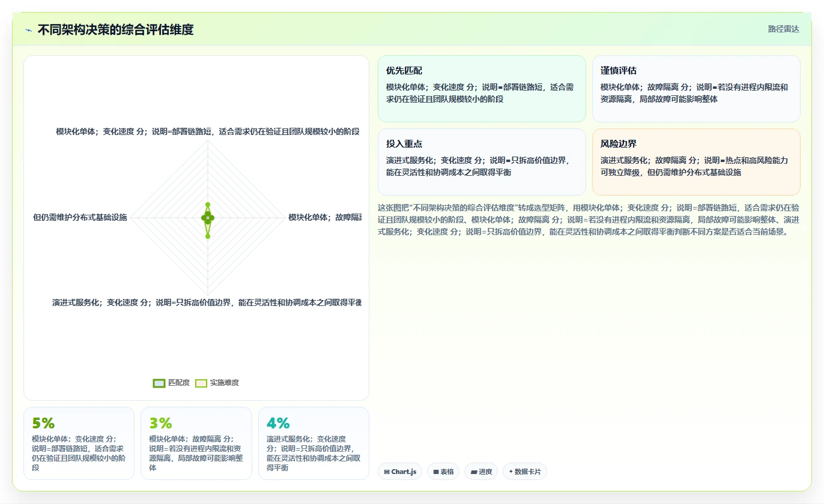Click the 4% stat value

278,424
